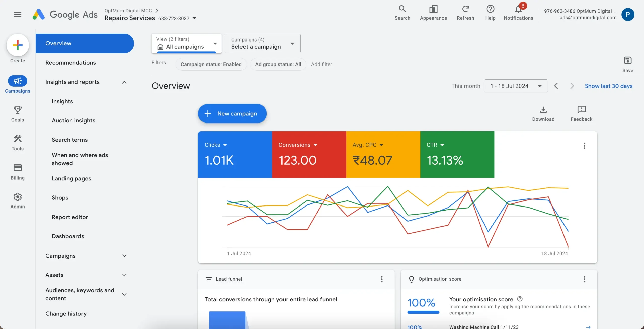Open Report editor

pyautogui.click(x=70, y=217)
